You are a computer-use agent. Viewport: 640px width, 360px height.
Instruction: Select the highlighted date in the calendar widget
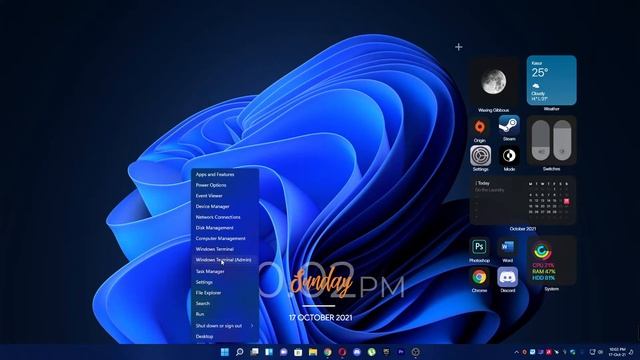tap(566, 201)
